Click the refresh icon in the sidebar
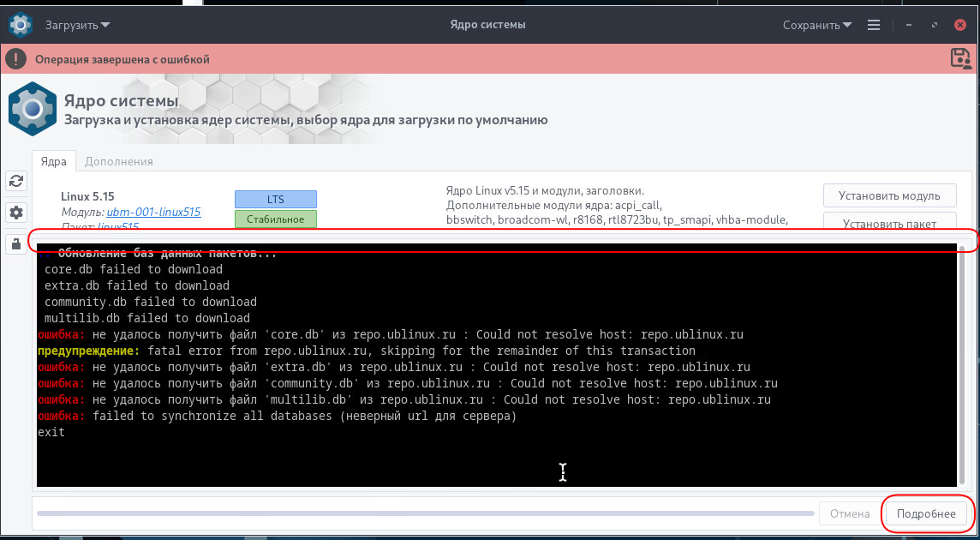The width and height of the screenshot is (980, 540). tap(16, 182)
